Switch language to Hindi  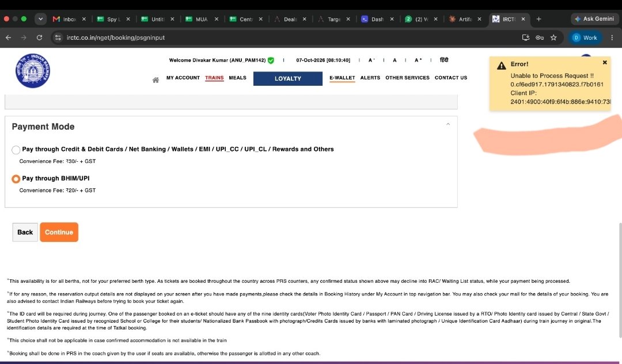click(x=444, y=60)
